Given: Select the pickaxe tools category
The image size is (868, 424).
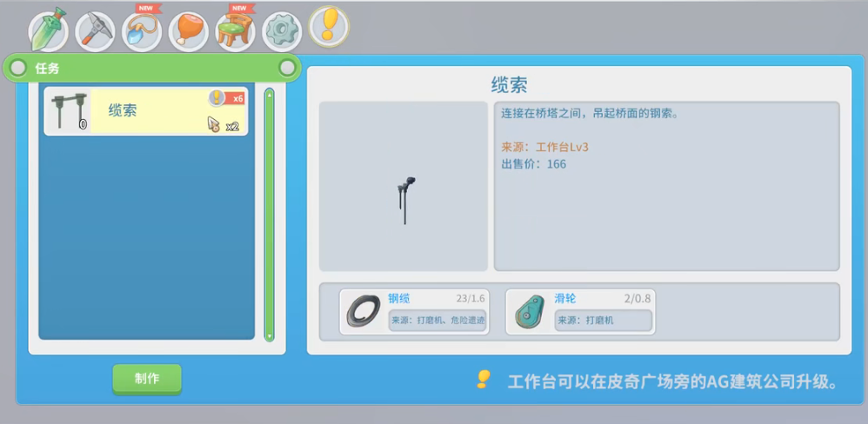Looking at the screenshot, I should point(95,31).
